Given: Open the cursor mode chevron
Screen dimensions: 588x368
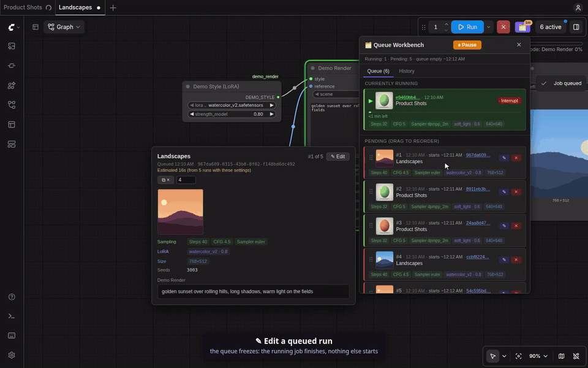Looking at the screenshot, I should click(504, 356).
